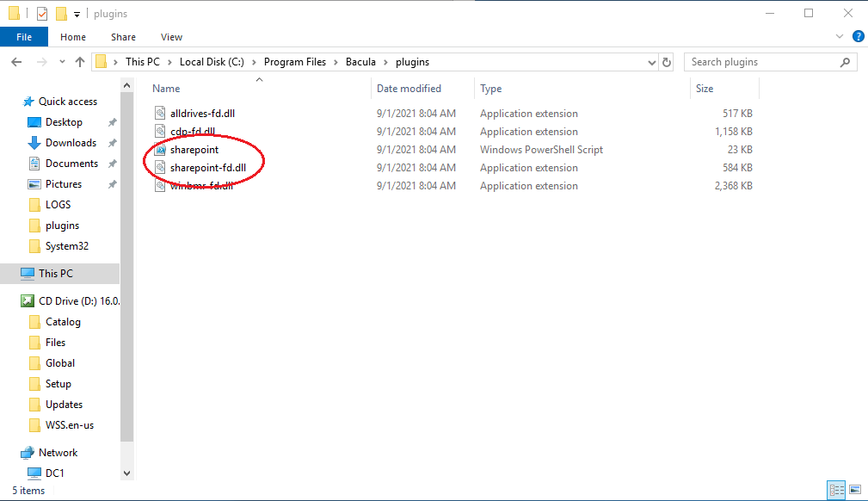Click the Search plugins input field
868x501 pixels.
[763, 62]
